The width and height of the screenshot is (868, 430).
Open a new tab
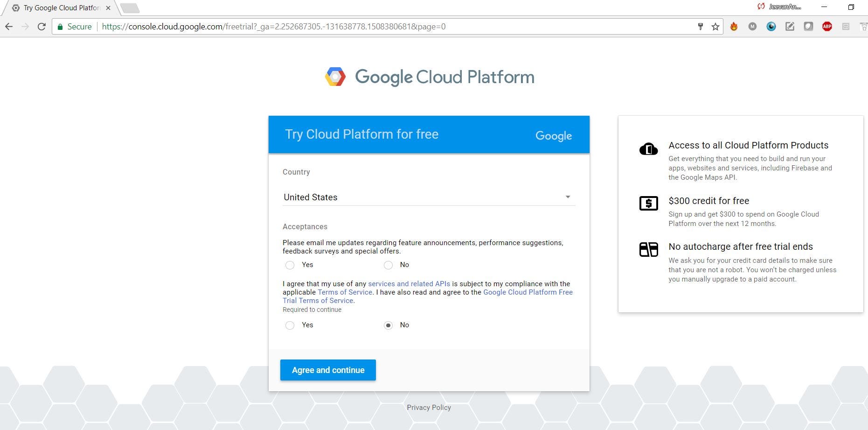130,8
